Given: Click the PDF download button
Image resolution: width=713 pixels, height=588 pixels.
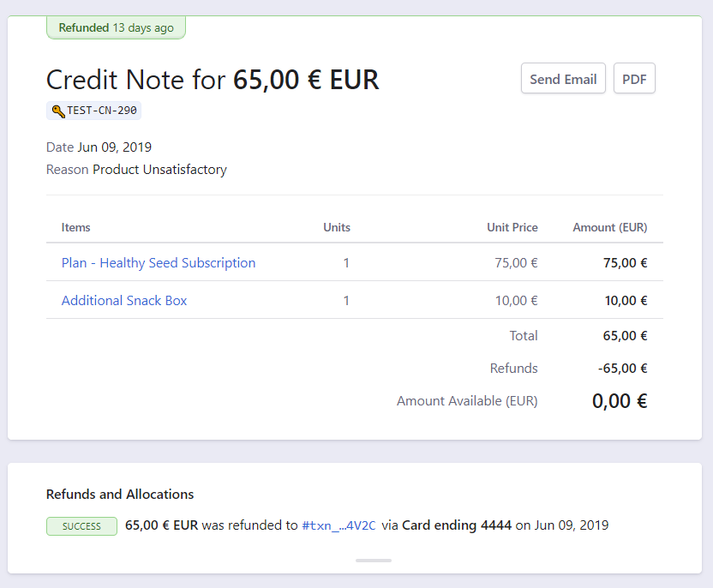Looking at the screenshot, I should pyautogui.click(x=634, y=78).
